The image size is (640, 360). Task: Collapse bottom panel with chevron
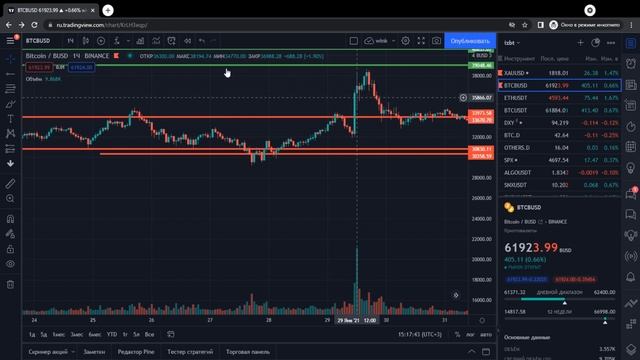[472, 351]
